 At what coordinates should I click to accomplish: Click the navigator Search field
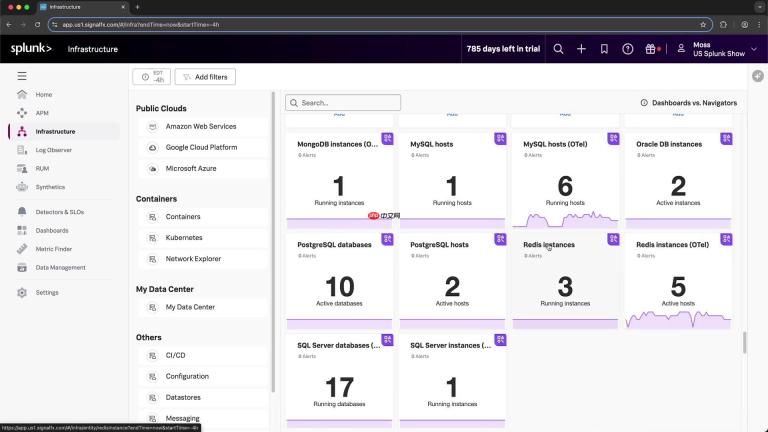click(343, 103)
